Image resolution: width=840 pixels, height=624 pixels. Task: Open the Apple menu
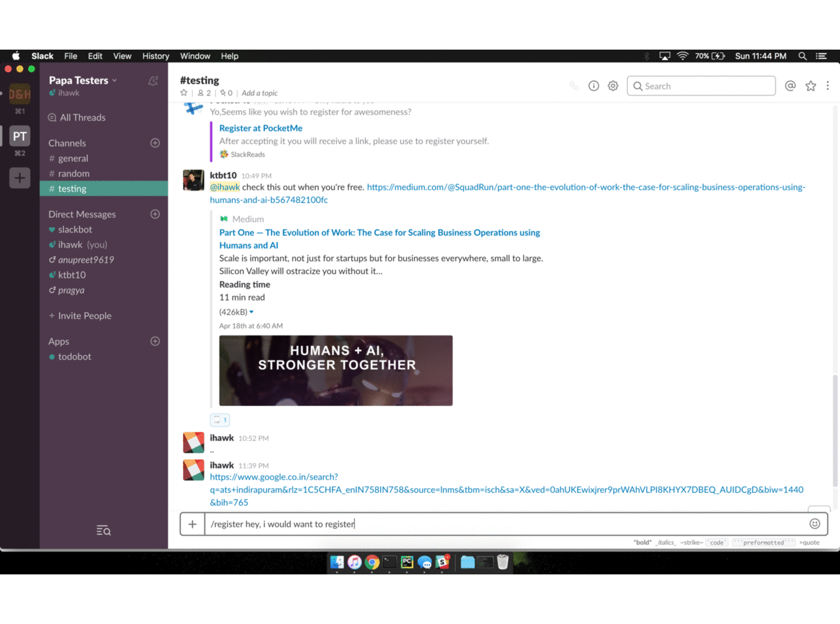[16, 56]
